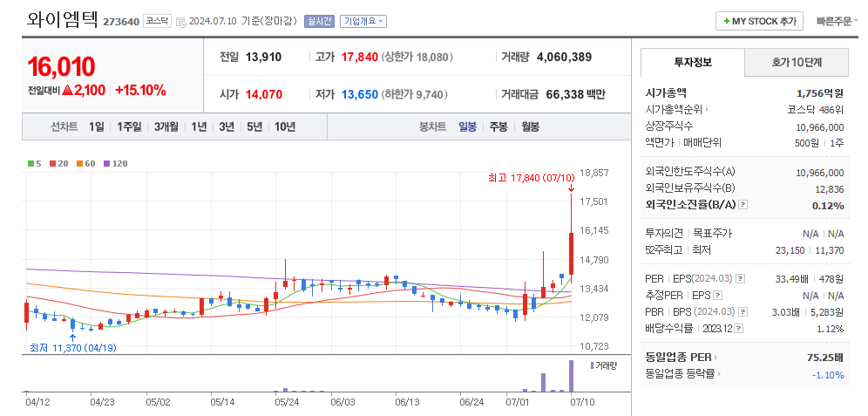Select the 3개월 line chart period
The width and height of the screenshot is (868, 416).
click(x=166, y=126)
